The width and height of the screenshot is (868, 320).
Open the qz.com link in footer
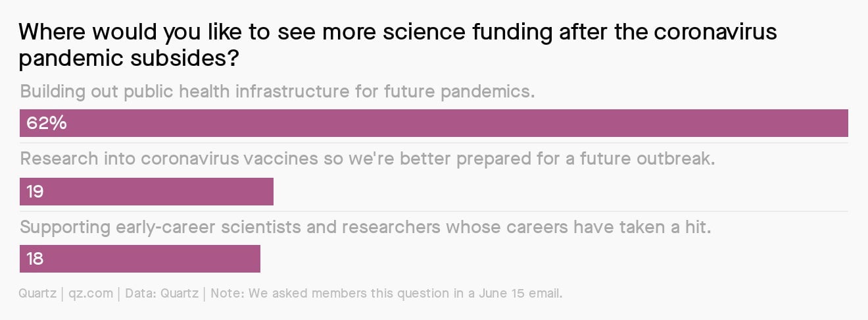pyautogui.click(x=91, y=294)
